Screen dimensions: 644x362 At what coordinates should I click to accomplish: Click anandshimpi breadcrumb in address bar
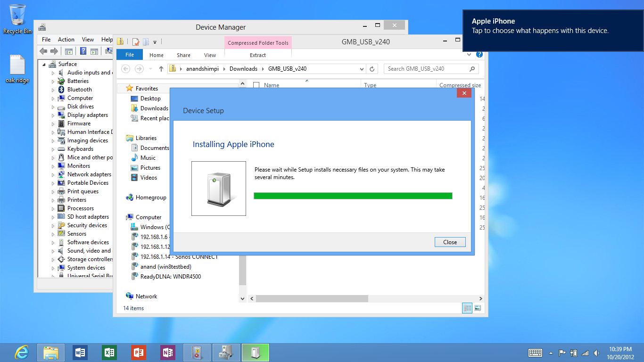[x=201, y=69]
